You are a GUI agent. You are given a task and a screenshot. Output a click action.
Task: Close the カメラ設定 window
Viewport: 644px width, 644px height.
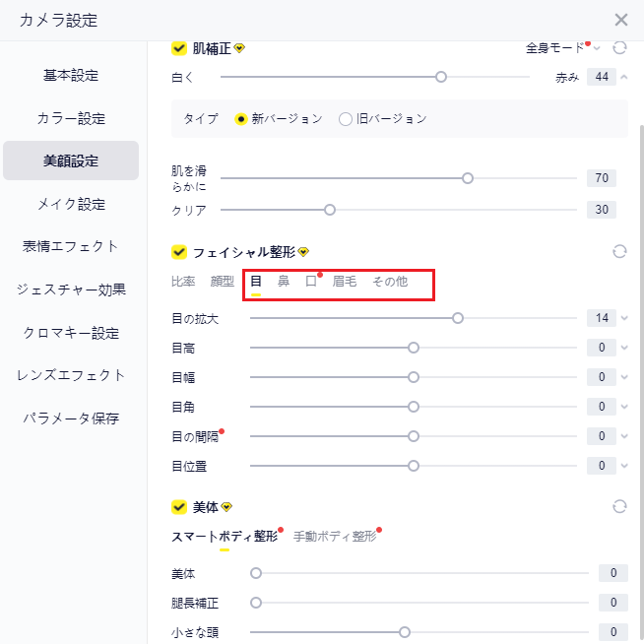pyautogui.click(x=621, y=20)
